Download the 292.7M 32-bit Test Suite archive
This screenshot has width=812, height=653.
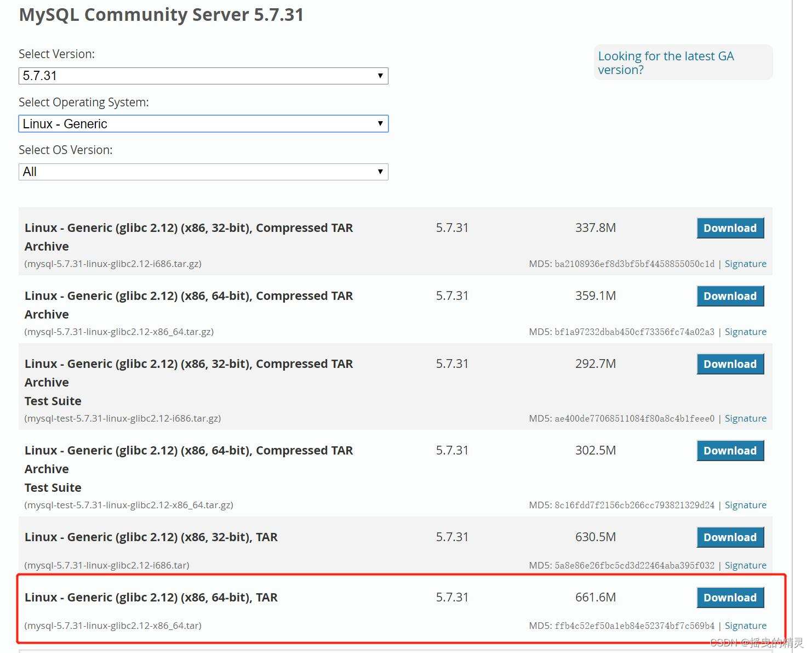[x=730, y=364]
